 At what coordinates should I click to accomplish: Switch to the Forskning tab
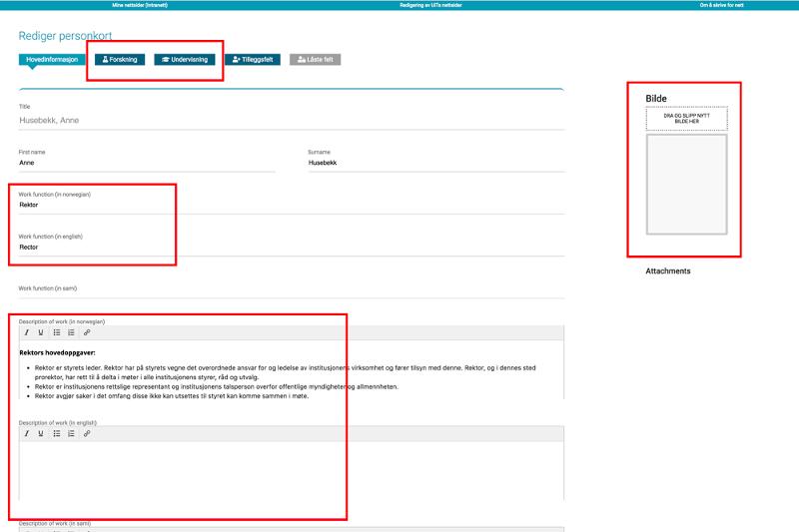click(x=120, y=60)
